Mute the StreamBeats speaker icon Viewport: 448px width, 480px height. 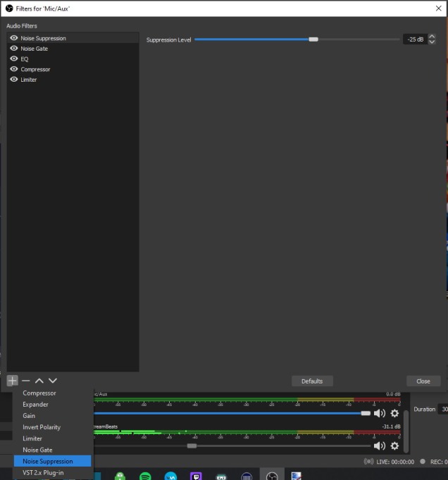[x=379, y=445]
